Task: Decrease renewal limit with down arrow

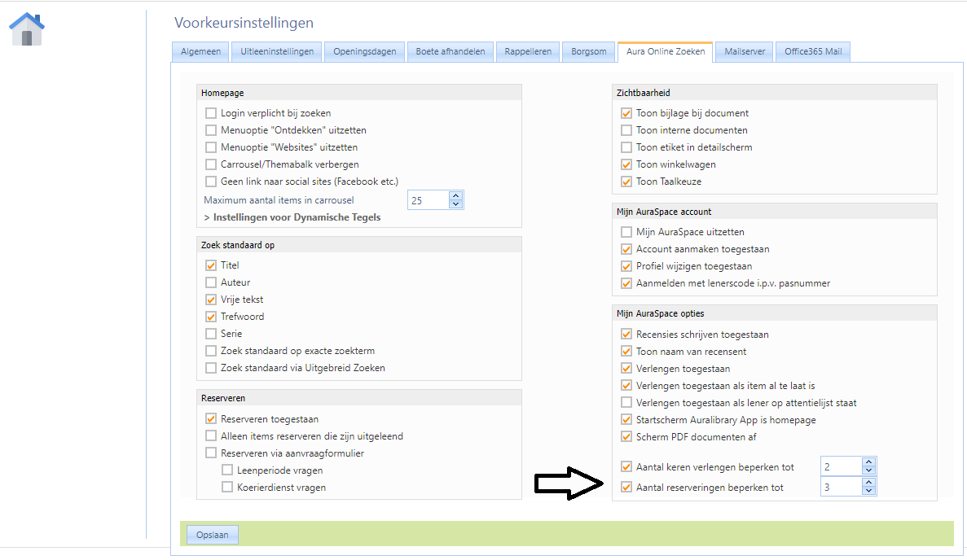Action: pos(868,471)
